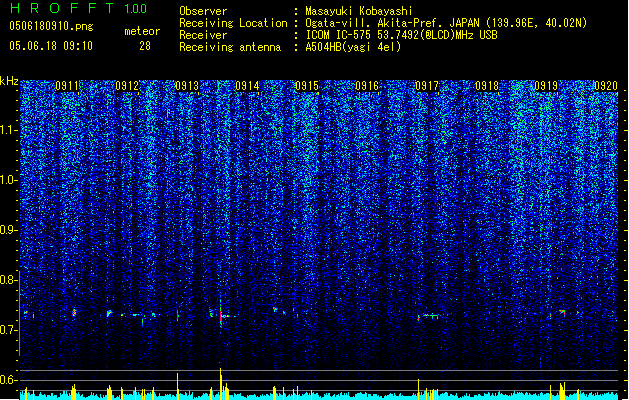This screenshot has height=400, width=629.
Task: Click the 0918 time marker
Action: point(487,86)
